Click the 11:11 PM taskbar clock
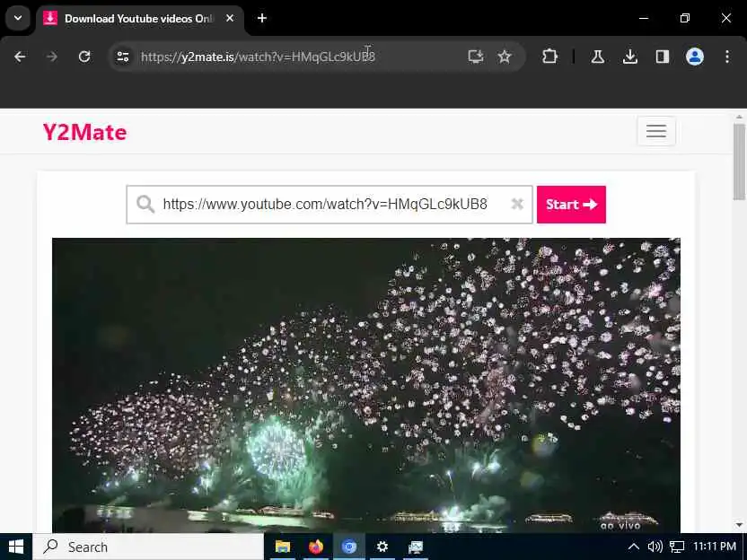 point(714,547)
